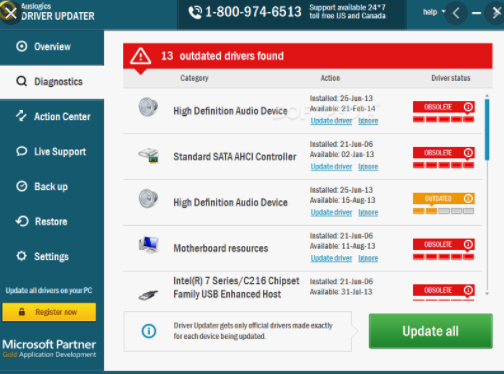Click the info icon on first OBSOLETE badge
Screen dimensions: 504x374
pos(468,107)
